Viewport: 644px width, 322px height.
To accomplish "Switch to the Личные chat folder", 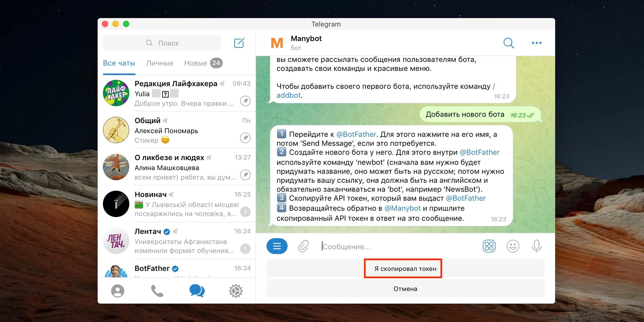I will tap(159, 63).
